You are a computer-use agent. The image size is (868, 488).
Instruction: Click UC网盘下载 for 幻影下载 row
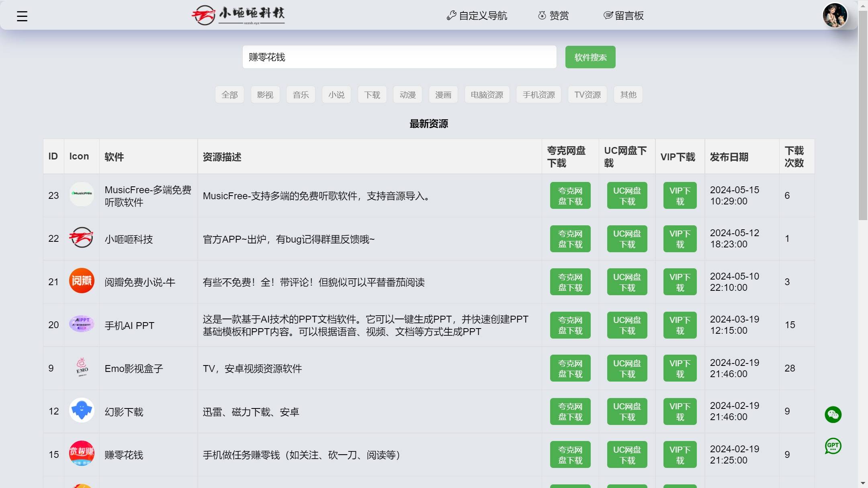pos(627,411)
